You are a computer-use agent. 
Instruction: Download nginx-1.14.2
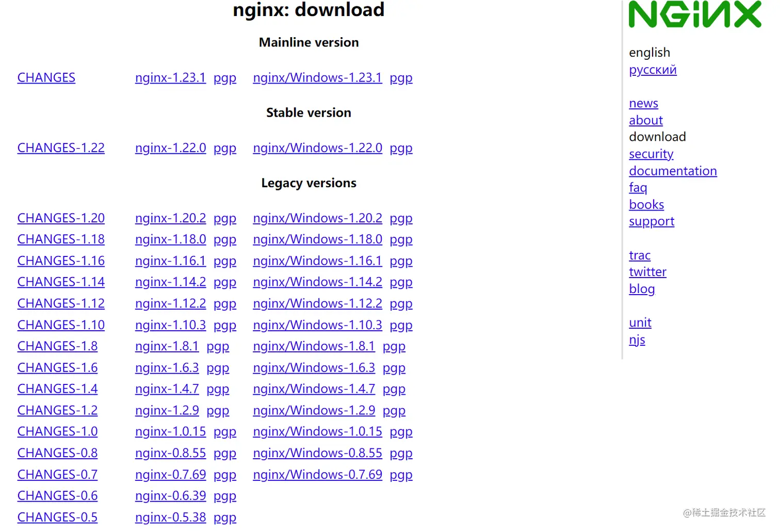(x=170, y=282)
